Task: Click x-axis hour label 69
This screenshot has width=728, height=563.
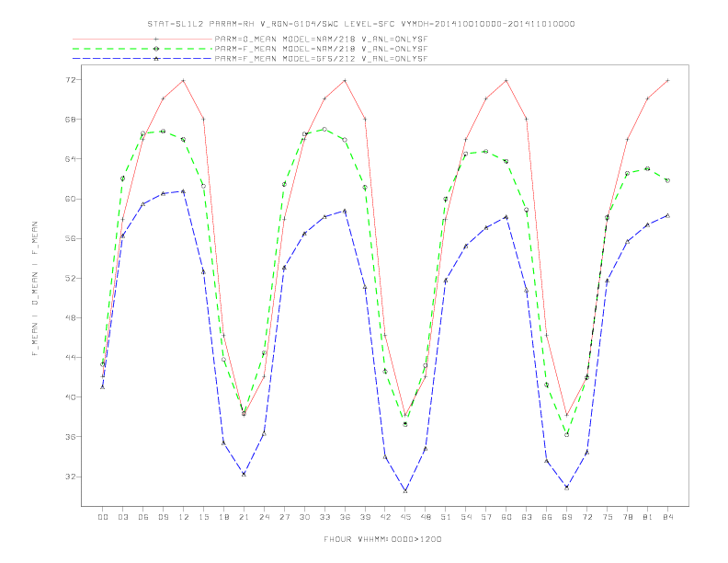Action: click(x=567, y=517)
